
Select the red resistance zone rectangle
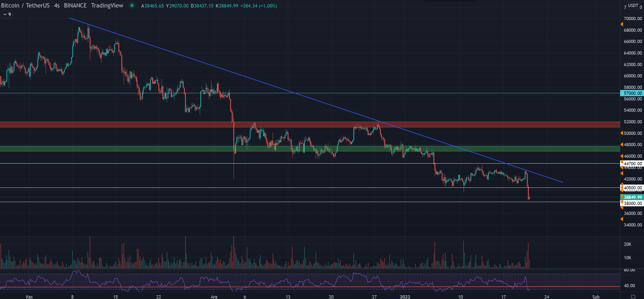(x=126, y=125)
